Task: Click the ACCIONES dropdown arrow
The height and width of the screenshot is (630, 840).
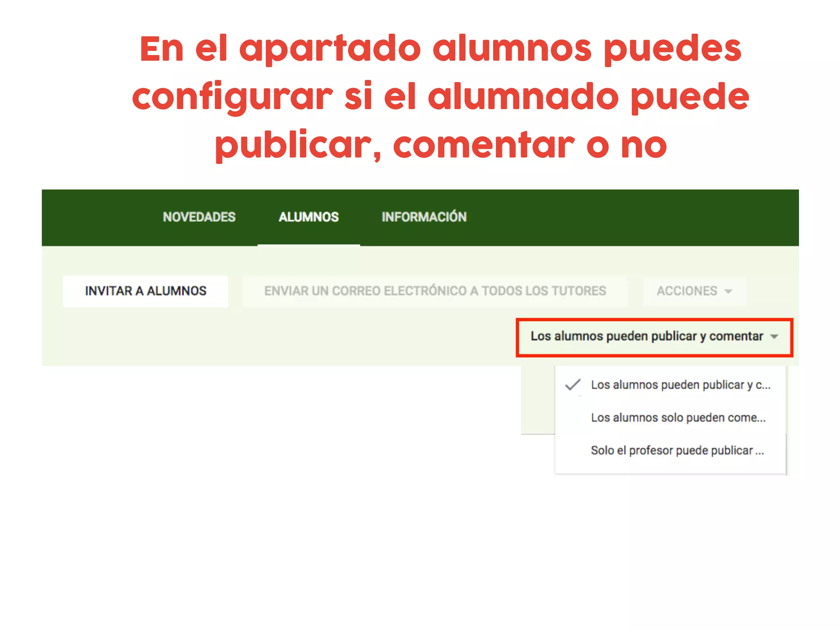Action: coord(728,292)
